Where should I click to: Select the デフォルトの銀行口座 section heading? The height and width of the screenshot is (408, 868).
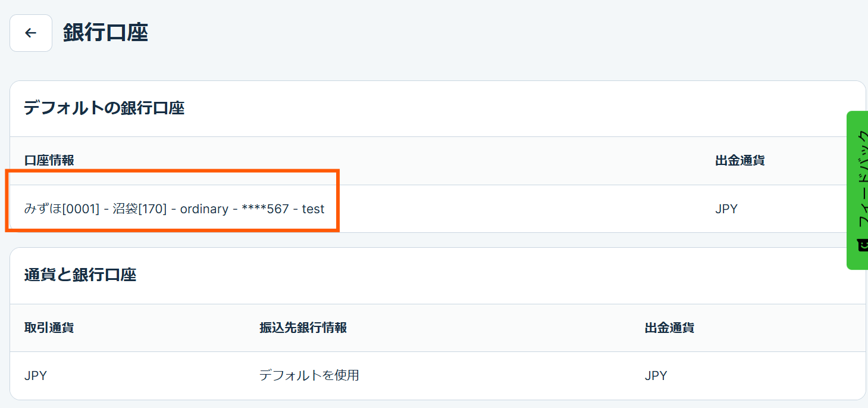[x=104, y=108]
